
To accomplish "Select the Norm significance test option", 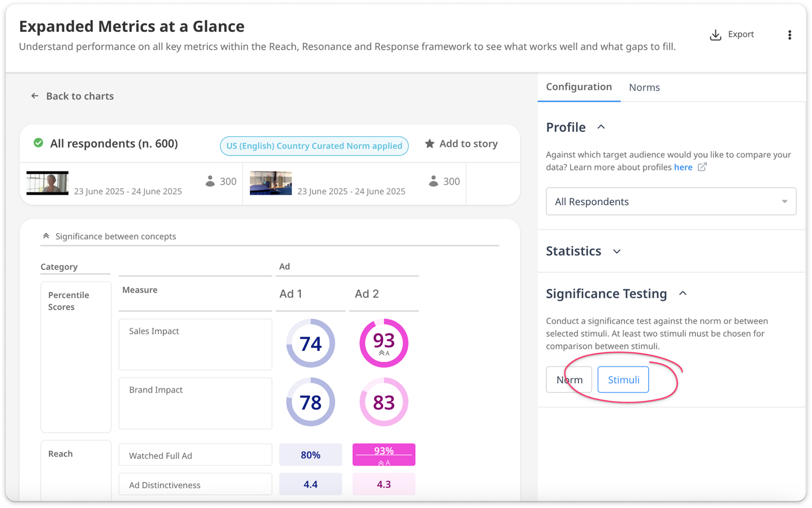I will click(569, 380).
